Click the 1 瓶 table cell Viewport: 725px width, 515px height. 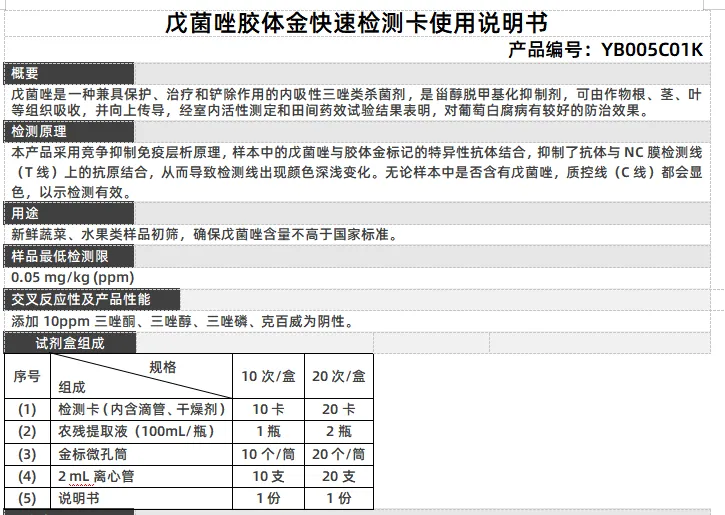tap(268, 431)
